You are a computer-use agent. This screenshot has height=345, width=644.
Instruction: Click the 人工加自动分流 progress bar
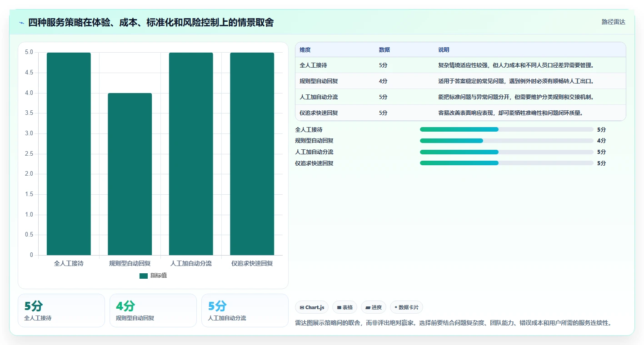(507, 152)
